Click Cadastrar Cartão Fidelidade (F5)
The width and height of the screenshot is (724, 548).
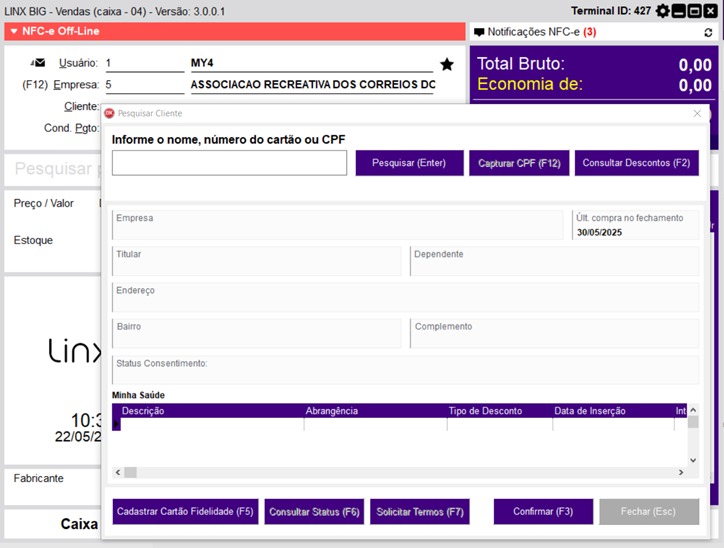185,512
